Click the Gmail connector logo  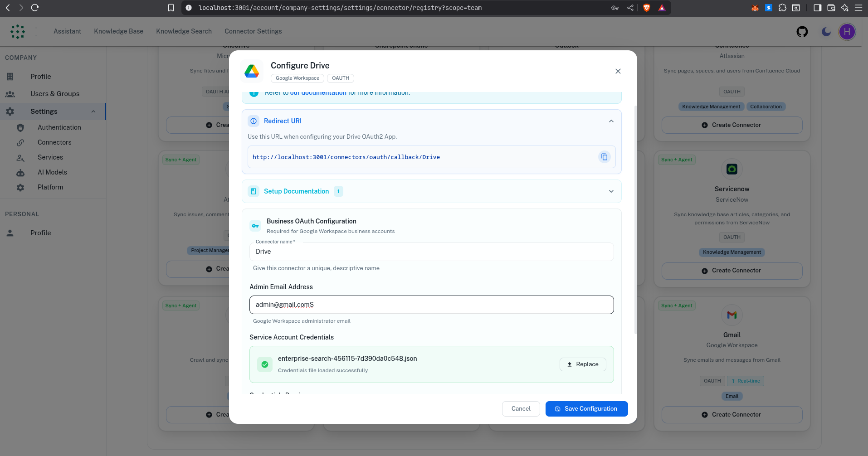tap(731, 315)
